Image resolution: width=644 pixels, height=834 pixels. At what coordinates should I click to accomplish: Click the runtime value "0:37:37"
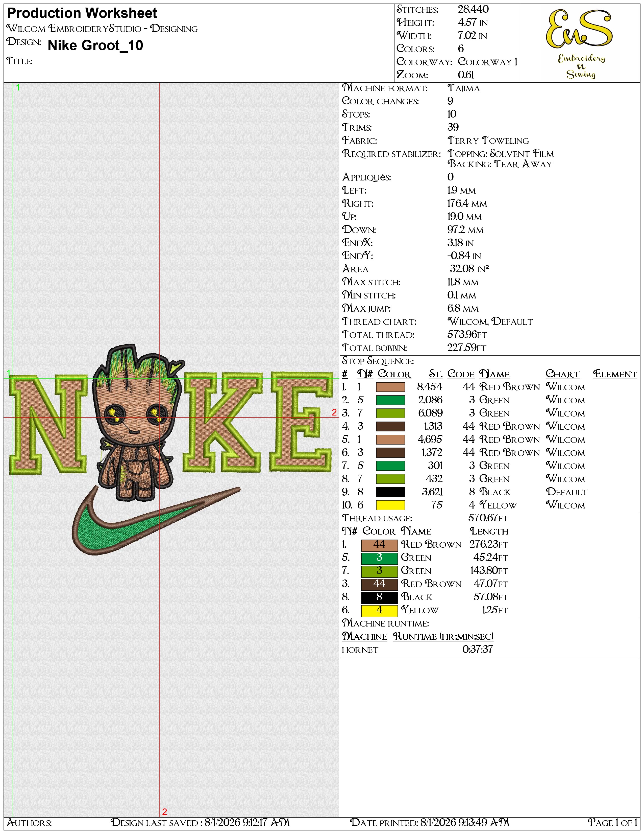pyautogui.click(x=478, y=650)
